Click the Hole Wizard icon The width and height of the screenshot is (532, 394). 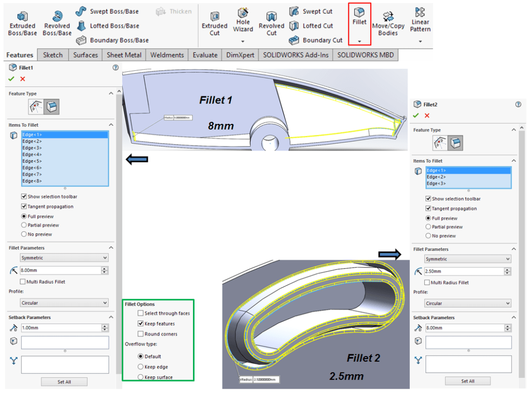[x=243, y=14]
